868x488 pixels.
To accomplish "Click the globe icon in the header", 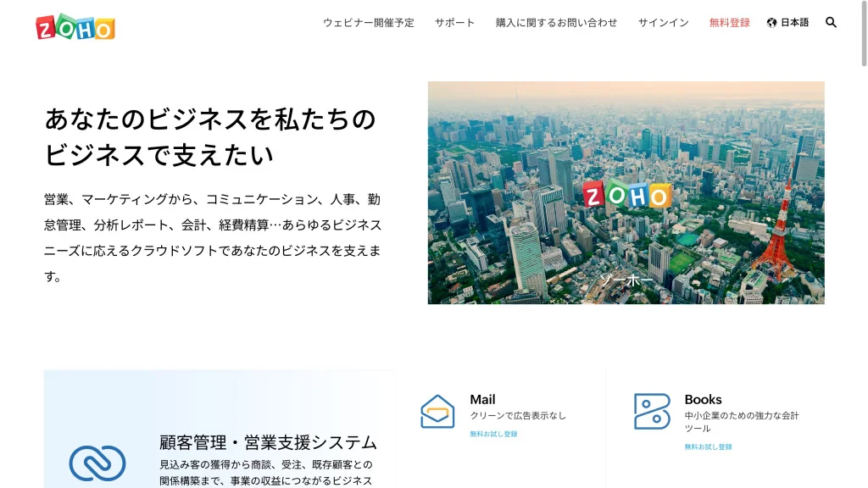I will click(x=771, y=23).
